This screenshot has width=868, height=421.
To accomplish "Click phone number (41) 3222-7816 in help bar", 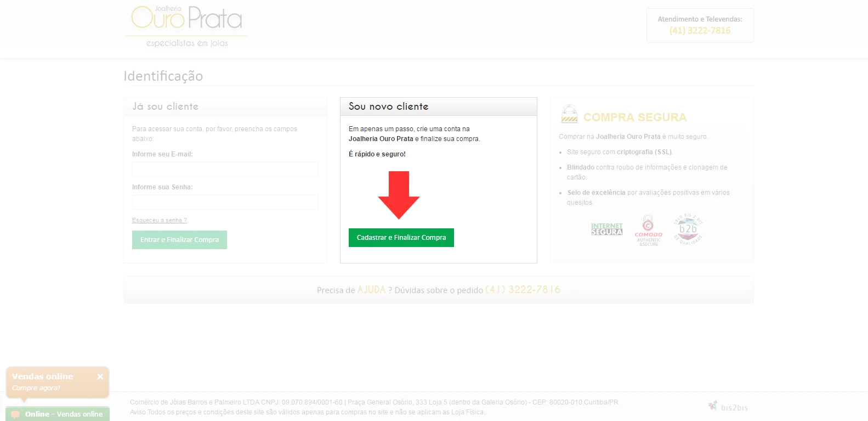I will coord(523,290).
